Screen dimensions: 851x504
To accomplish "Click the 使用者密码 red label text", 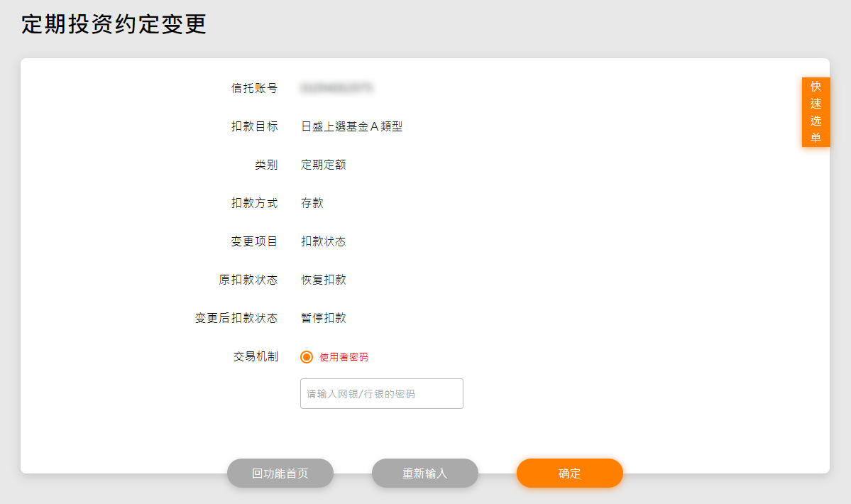I will pos(344,357).
